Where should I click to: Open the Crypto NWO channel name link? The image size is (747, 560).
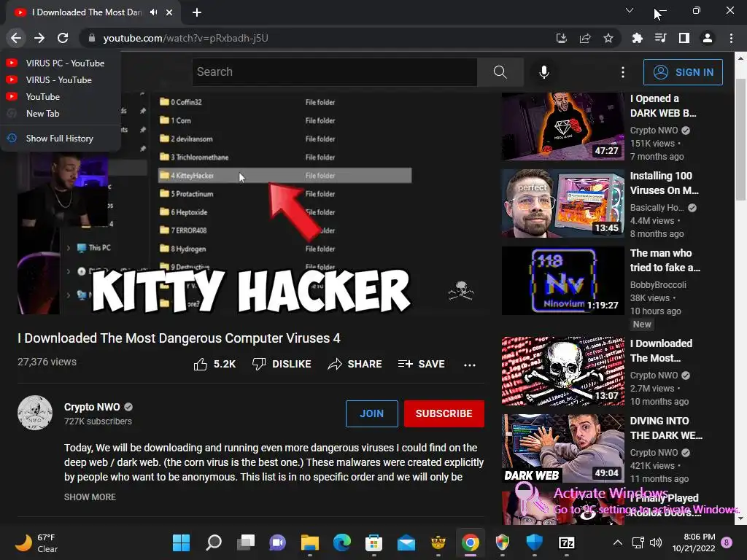tap(92, 407)
